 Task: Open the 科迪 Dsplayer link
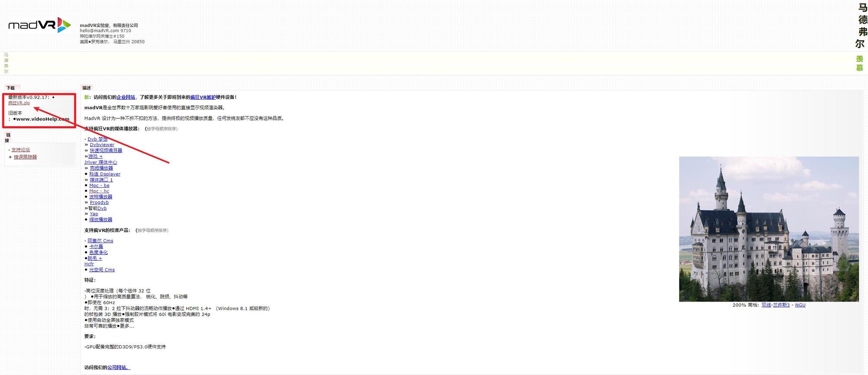coord(105,174)
